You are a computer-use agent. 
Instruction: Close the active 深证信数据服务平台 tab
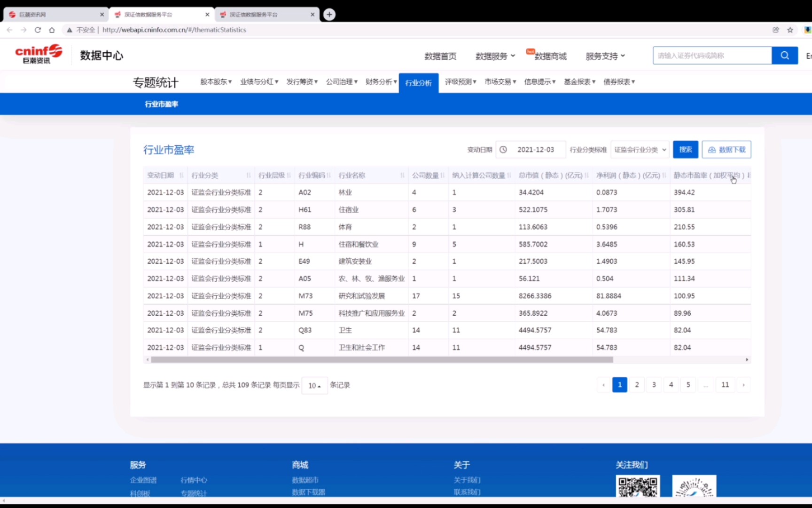tap(207, 15)
